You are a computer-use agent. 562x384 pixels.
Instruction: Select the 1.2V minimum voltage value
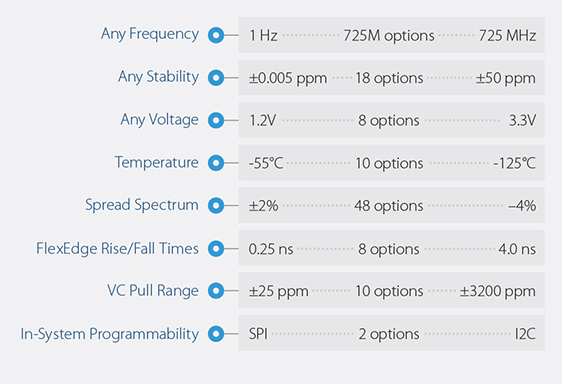(263, 120)
